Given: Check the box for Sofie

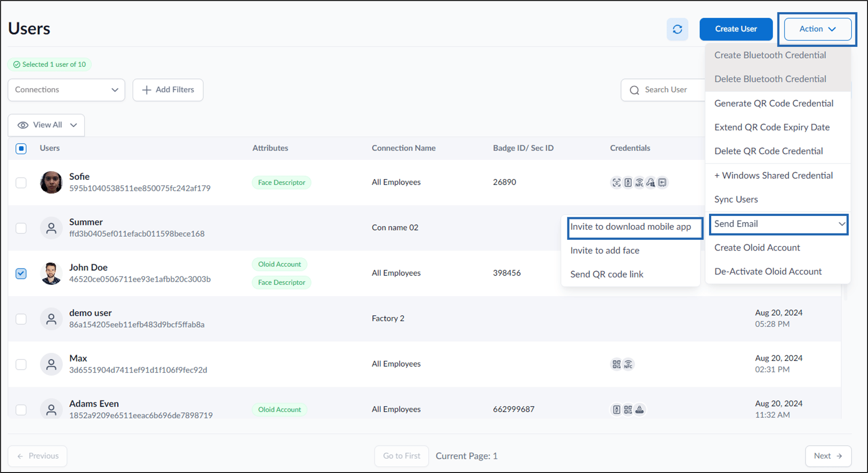Looking at the screenshot, I should tap(21, 183).
